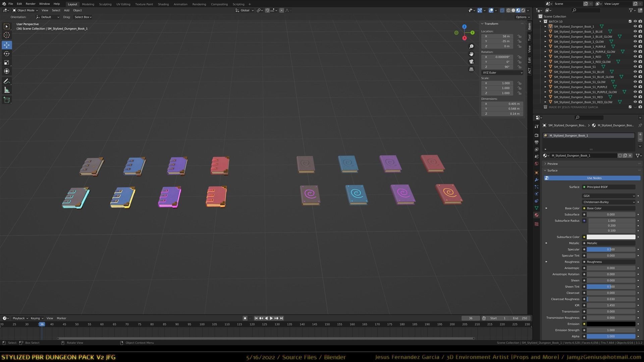The height and width of the screenshot is (362, 644).
Task: Click the Specular 0.500 slider
Action: coord(611,249)
